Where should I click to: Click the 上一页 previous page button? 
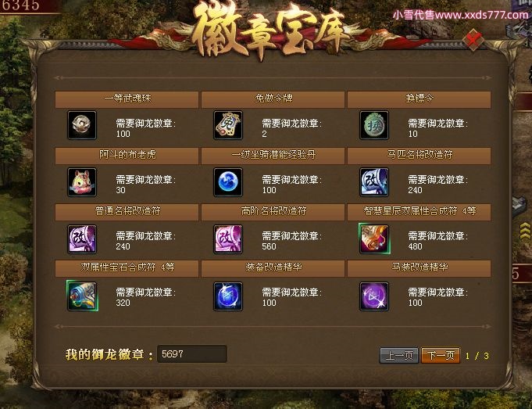click(x=399, y=355)
